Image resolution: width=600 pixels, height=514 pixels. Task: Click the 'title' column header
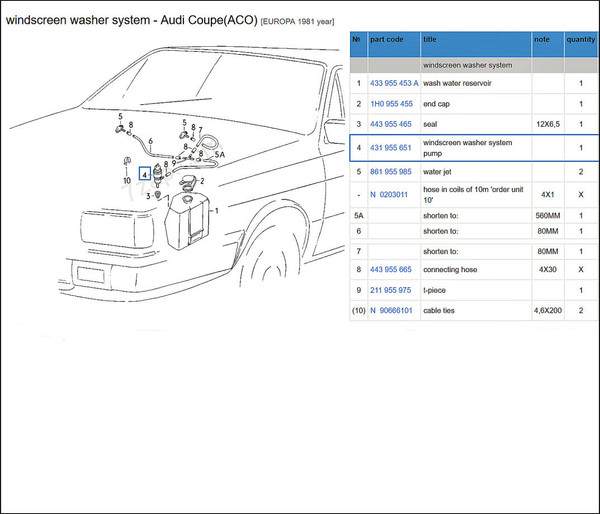tap(430, 39)
